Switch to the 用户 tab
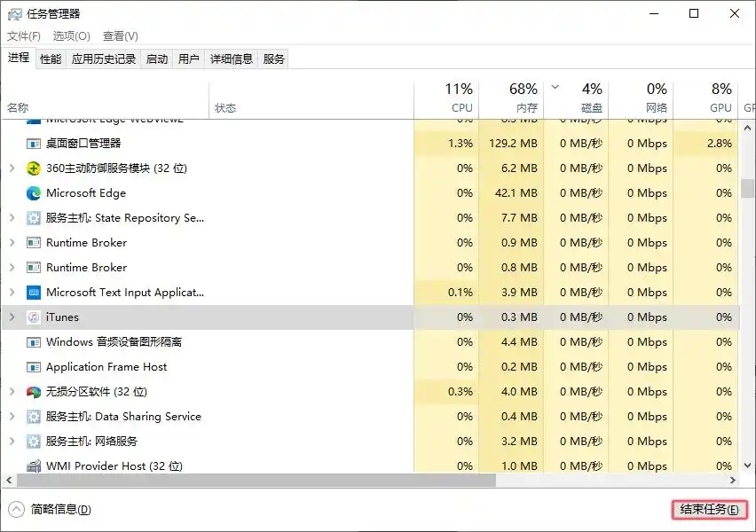The height and width of the screenshot is (532, 756). (188, 59)
